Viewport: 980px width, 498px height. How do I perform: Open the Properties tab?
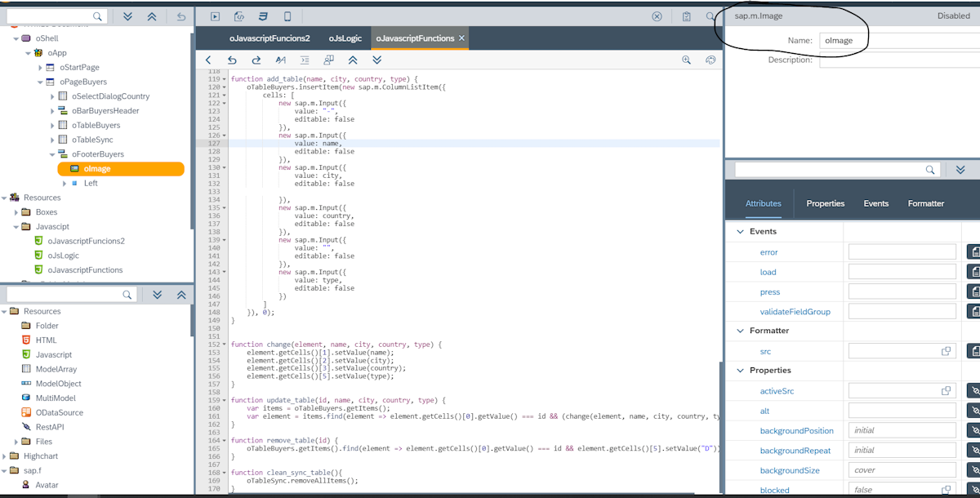(826, 203)
